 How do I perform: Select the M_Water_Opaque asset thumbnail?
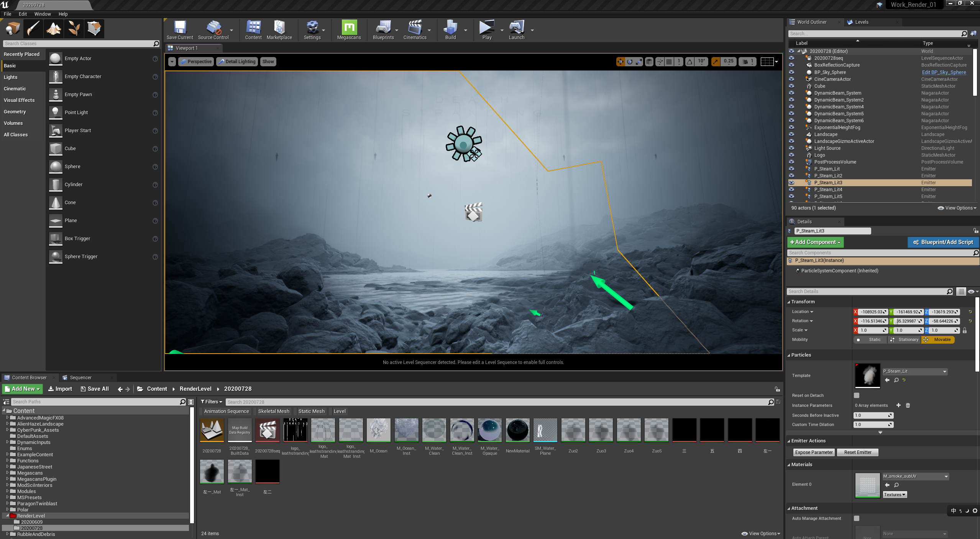[489, 430]
